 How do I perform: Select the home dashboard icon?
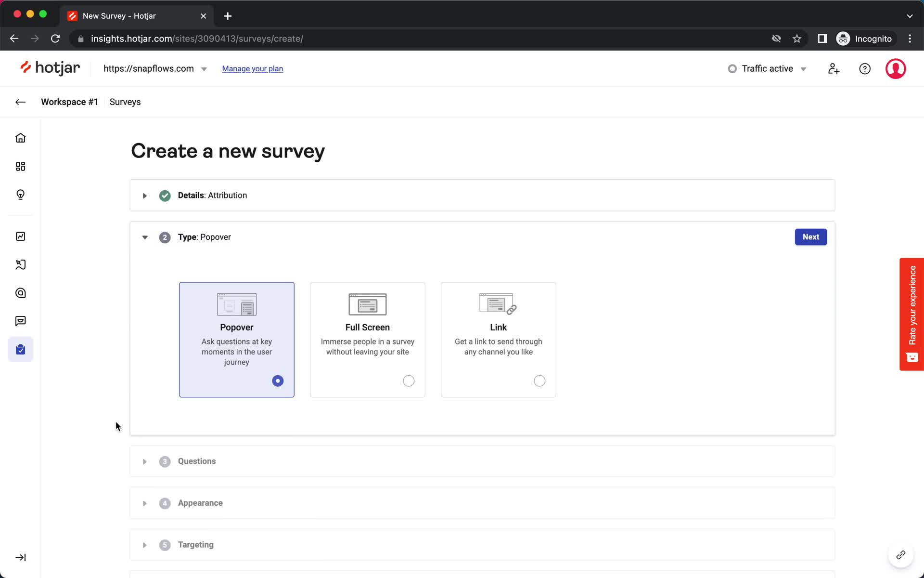click(x=21, y=138)
